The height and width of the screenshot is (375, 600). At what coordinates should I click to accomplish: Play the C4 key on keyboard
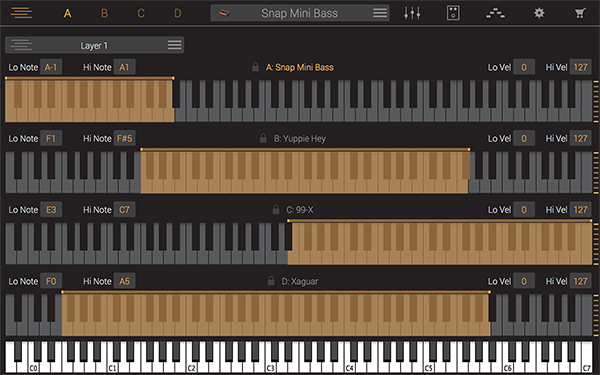(349, 367)
